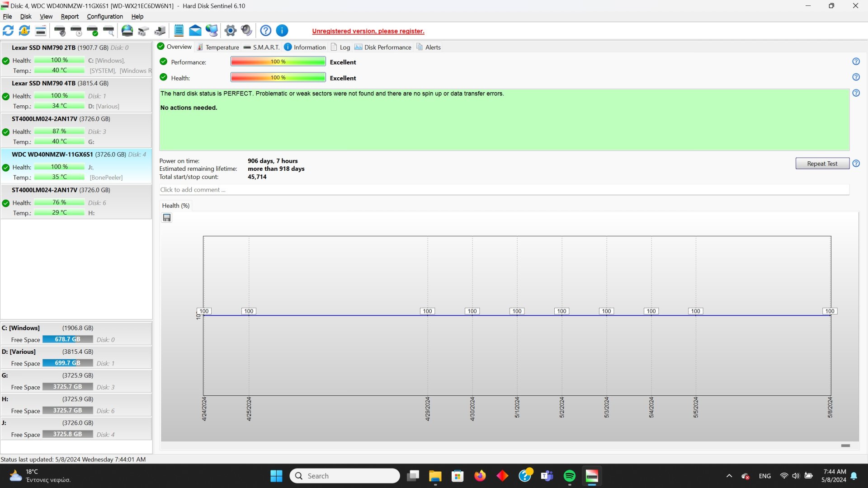This screenshot has width=868, height=488.
Task: Open Microsoft Teams from the taskbar
Action: coord(547,476)
